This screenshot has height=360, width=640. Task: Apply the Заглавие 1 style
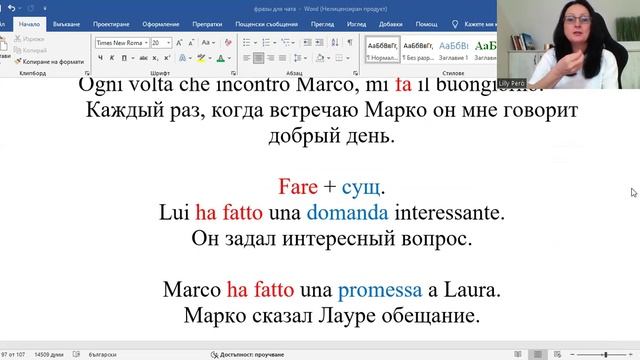point(453,51)
